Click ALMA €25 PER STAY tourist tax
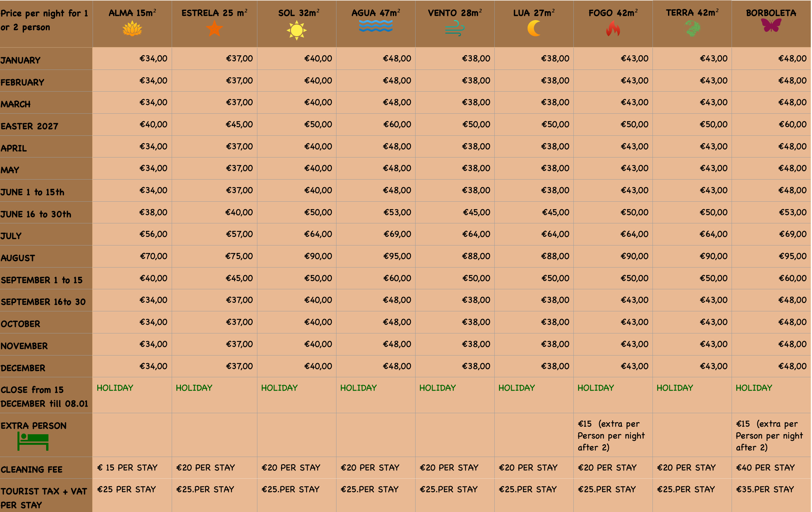812x512 pixels. pyautogui.click(x=127, y=489)
